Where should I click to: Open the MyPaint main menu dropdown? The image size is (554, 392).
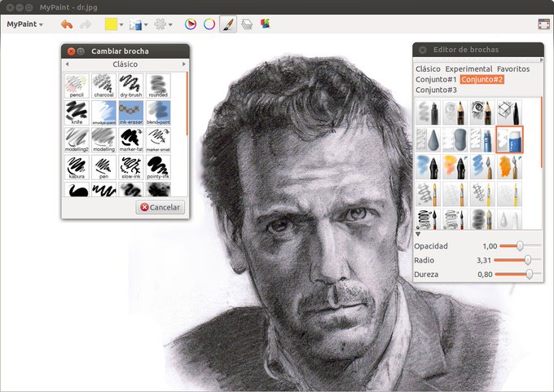[24, 24]
